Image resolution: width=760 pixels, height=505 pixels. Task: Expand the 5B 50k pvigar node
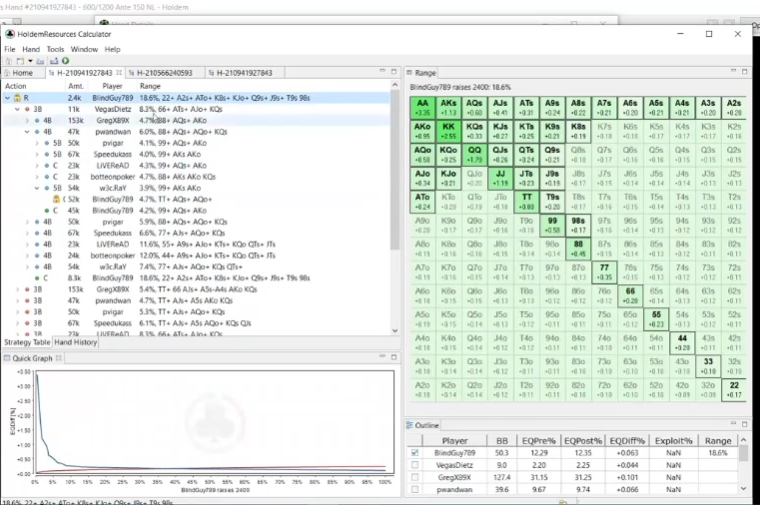pyautogui.click(x=37, y=143)
